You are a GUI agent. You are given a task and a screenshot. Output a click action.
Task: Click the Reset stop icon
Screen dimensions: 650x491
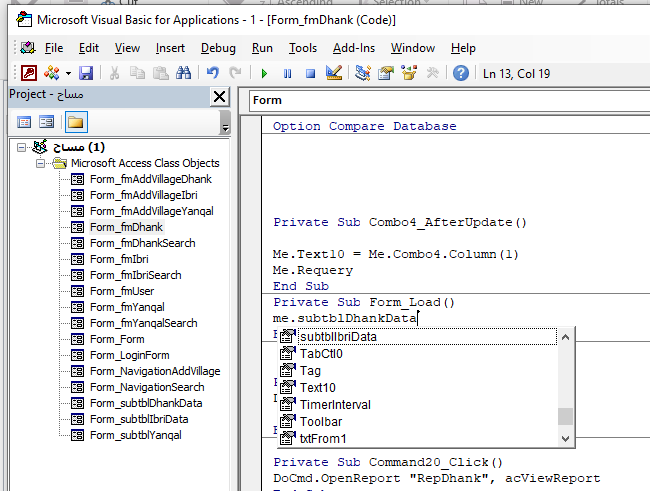click(310, 74)
